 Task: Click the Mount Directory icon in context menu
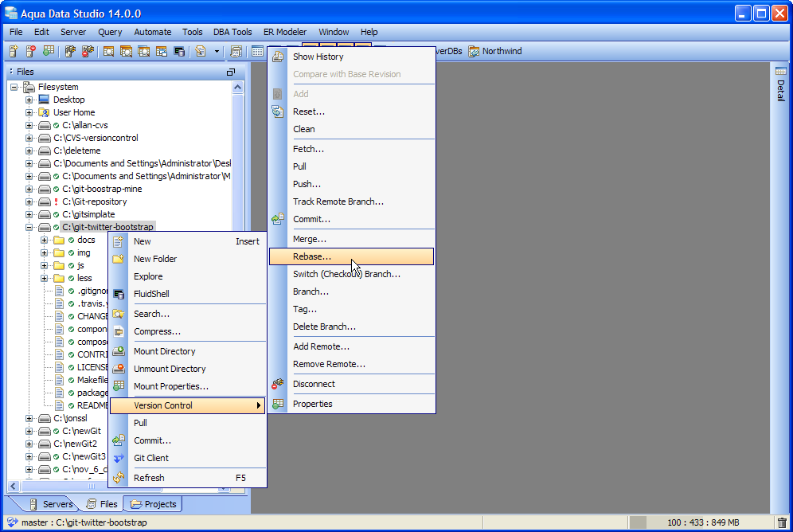point(119,351)
